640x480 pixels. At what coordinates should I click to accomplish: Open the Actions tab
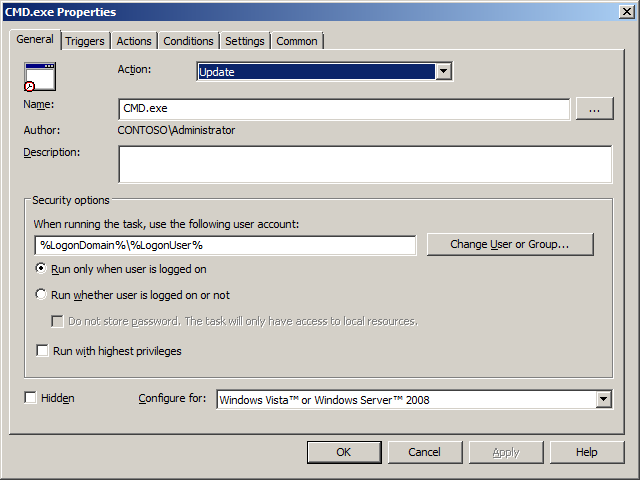coord(134,41)
